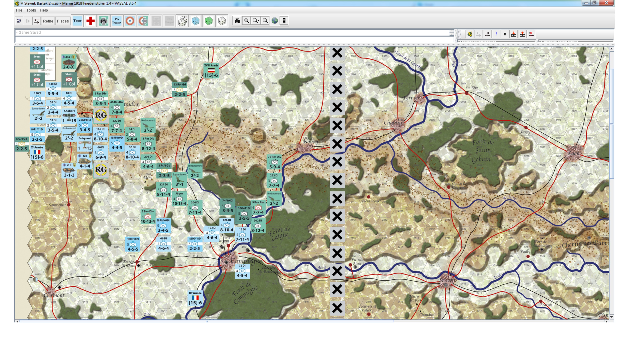Roll the green die
The image size is (644, 351).
[209, 21]
